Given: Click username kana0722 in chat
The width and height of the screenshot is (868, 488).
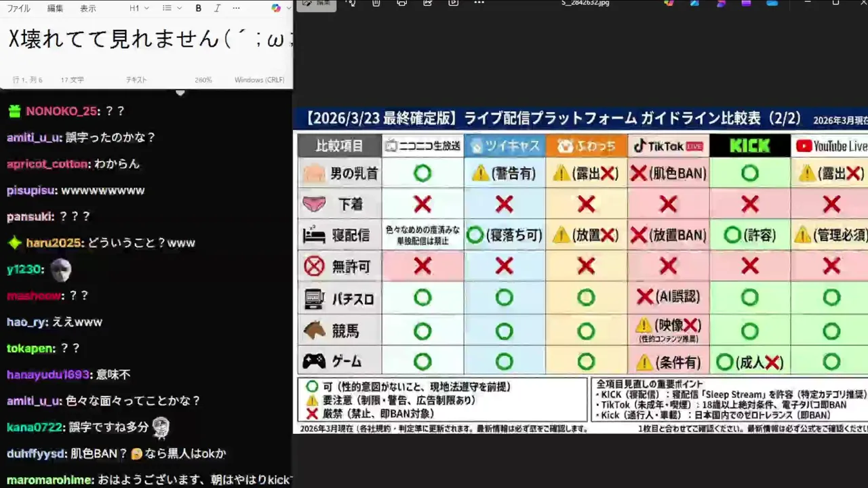Looking at the screenshot, I should coord(35,427).
